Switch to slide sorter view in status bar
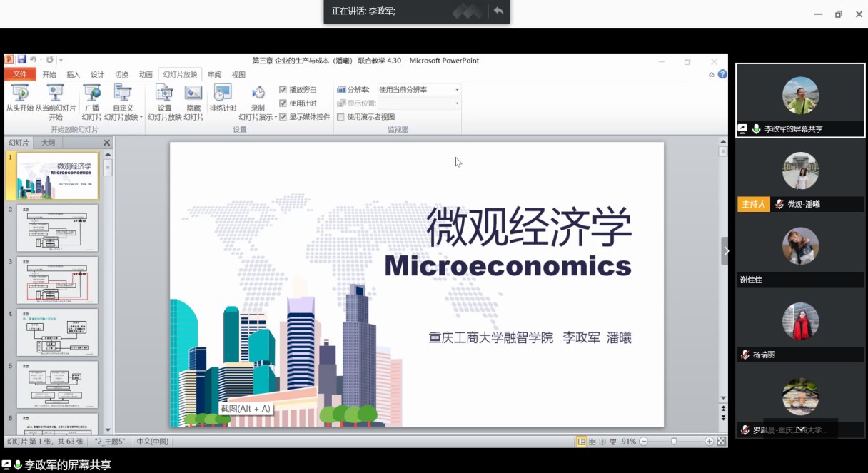 (592, 442)
